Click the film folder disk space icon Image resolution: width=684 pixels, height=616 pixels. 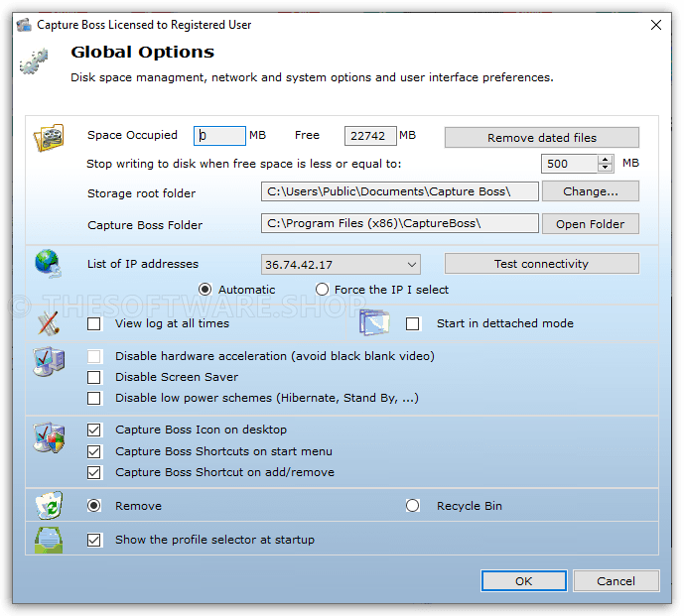point(49,137)
